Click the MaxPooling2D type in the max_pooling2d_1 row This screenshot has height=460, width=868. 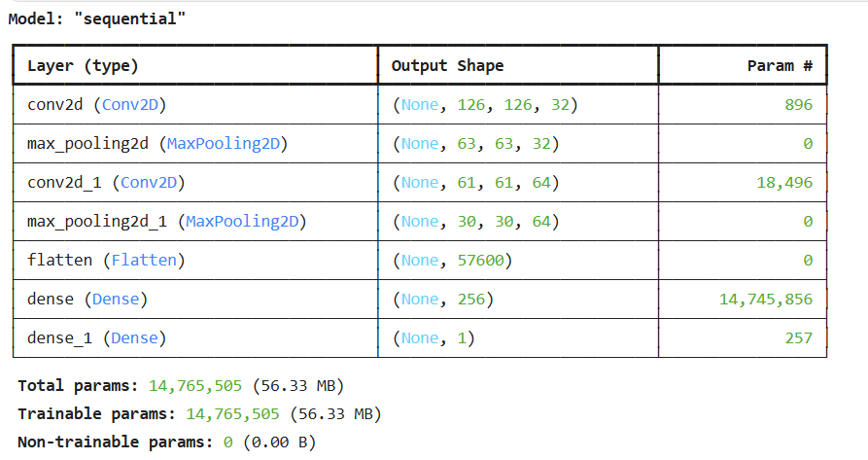point(242,222)
